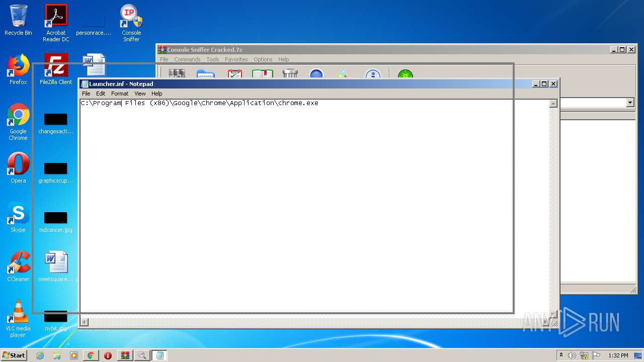Click the WinRAR Test archive icon
This screenshot has width=644, height=362.
235,73
